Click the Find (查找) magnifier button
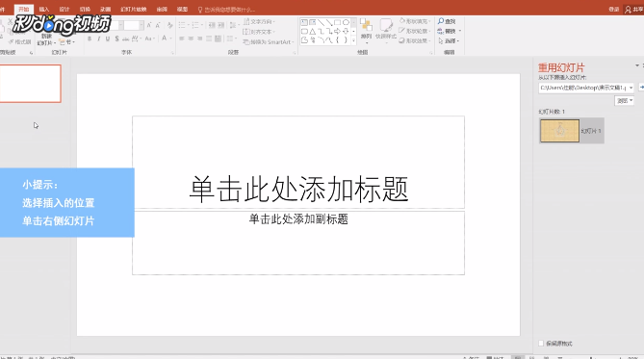The image size is (644, 359). 447,21
